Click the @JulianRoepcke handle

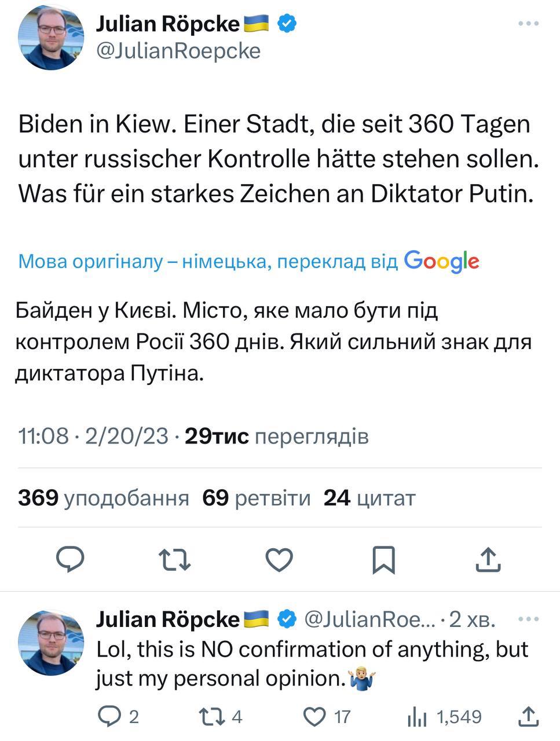click(x=178, y=51)
